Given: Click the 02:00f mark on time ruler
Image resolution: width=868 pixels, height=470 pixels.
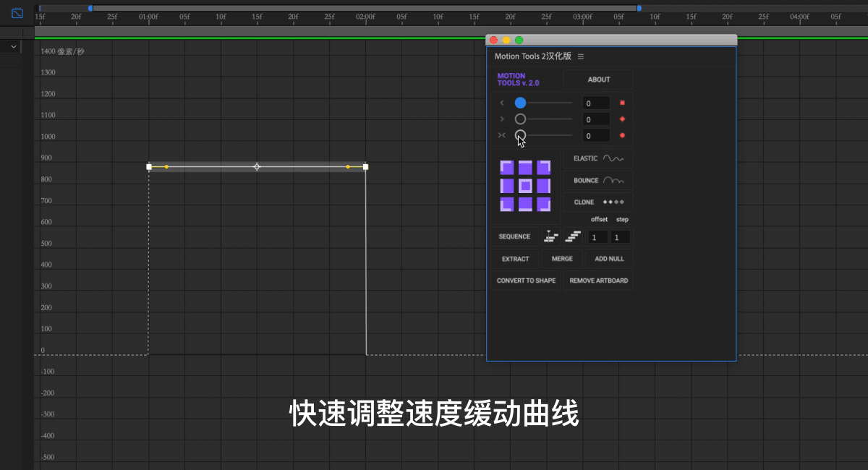Looking at the screenshot, I should pyautogui.click(x=365, y=16).
